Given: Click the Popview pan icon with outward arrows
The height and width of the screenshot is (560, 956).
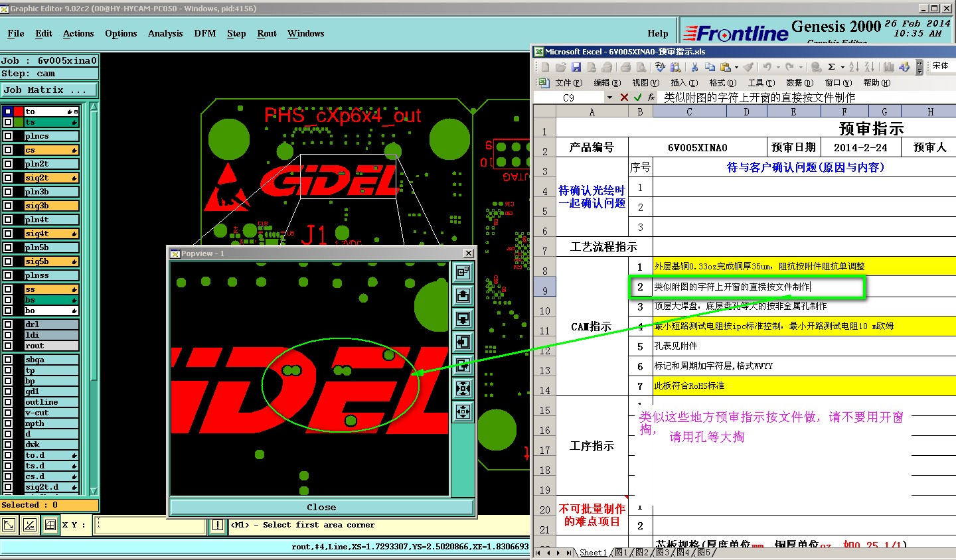Looking at the screenshot, I should click(463, 411).
